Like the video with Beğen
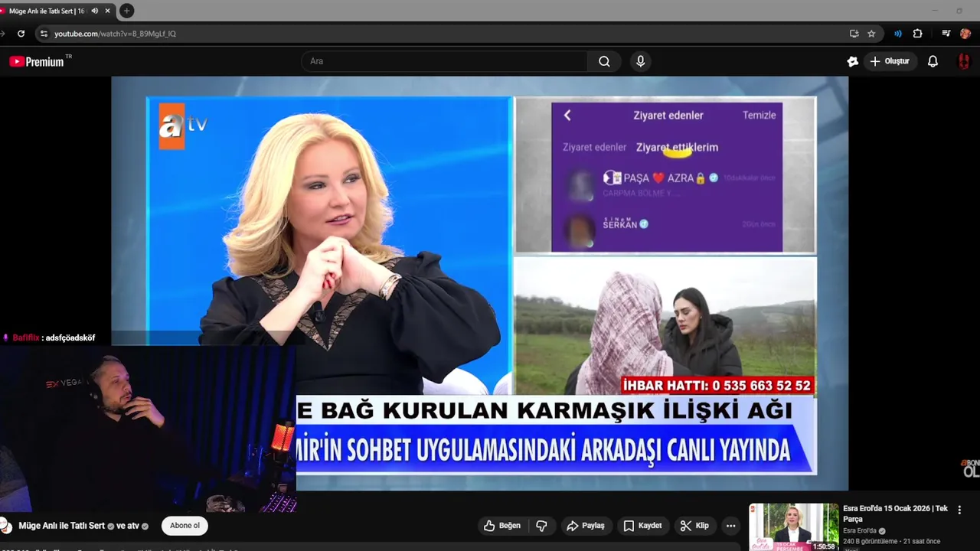 point(502,526)
